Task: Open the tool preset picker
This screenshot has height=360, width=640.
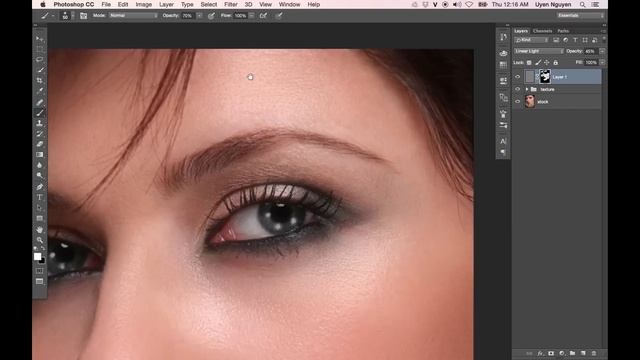Action: pos(47,16)
